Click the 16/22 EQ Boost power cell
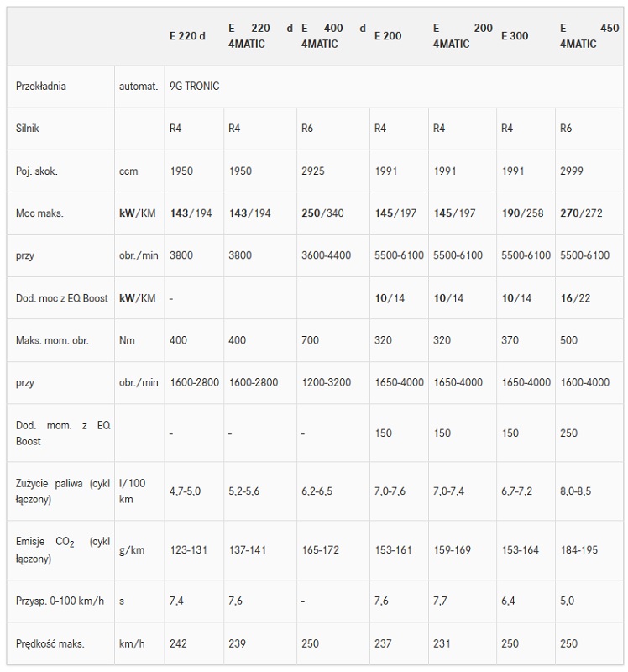The height and width of the screenshot is (672, 628). coord(575,298)
